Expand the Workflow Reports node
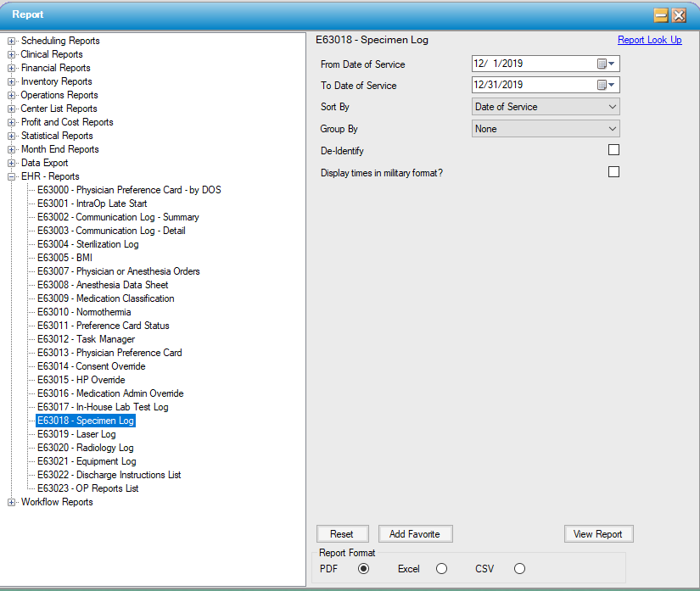The height and width of the screenshot is (591, 700). pyautogui.click(x=12, y=502)
